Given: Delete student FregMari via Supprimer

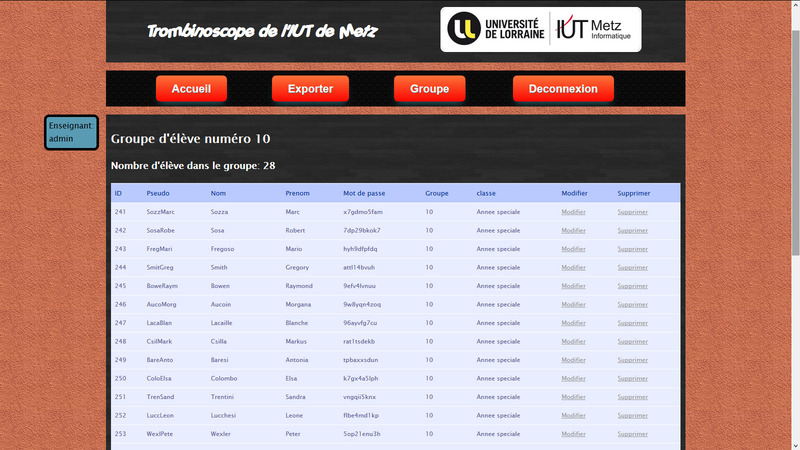Looking at the screenshot, I should [x=632, y=249].
